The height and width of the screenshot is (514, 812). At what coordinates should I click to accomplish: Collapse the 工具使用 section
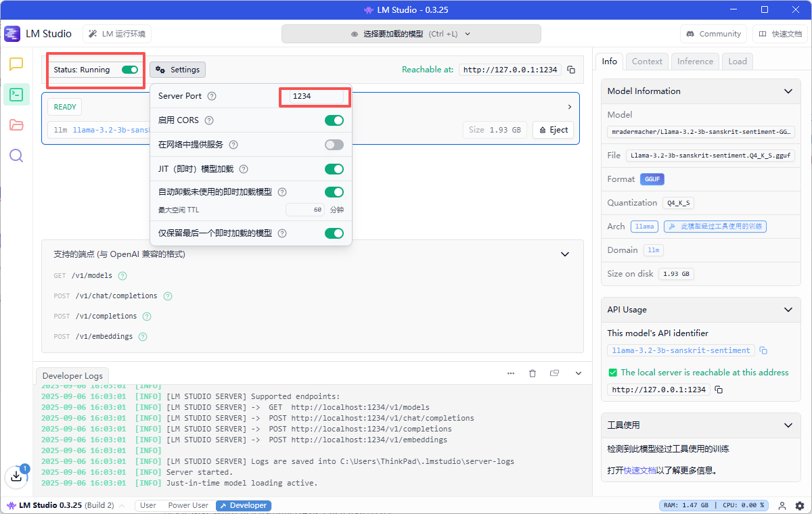click(788, 425)
